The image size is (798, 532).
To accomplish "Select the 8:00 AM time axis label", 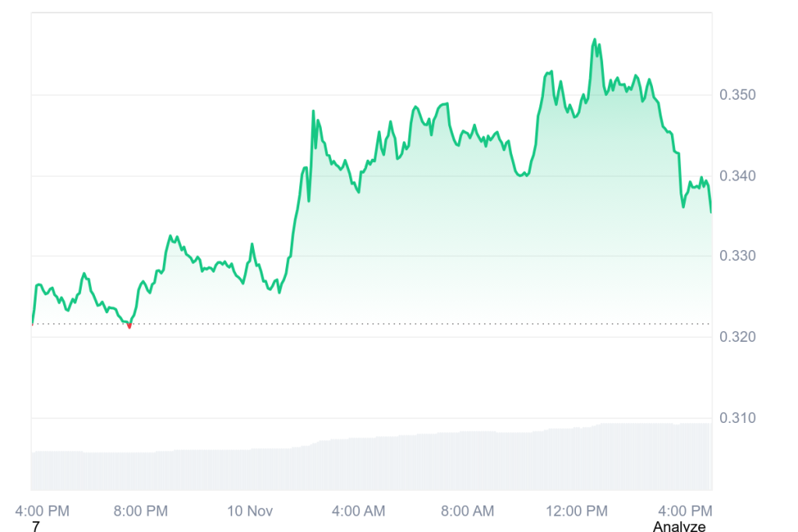I will tap(468, 511).
